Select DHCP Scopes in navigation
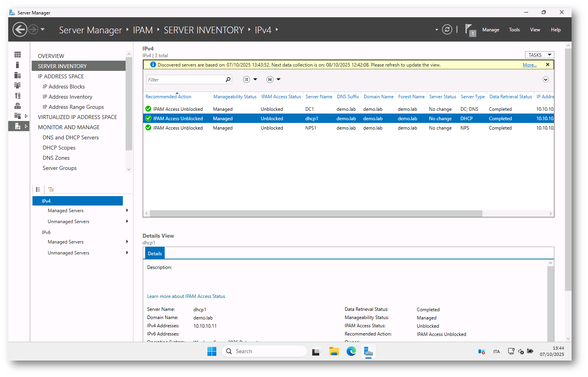The image size is (588, 377). 59,148
